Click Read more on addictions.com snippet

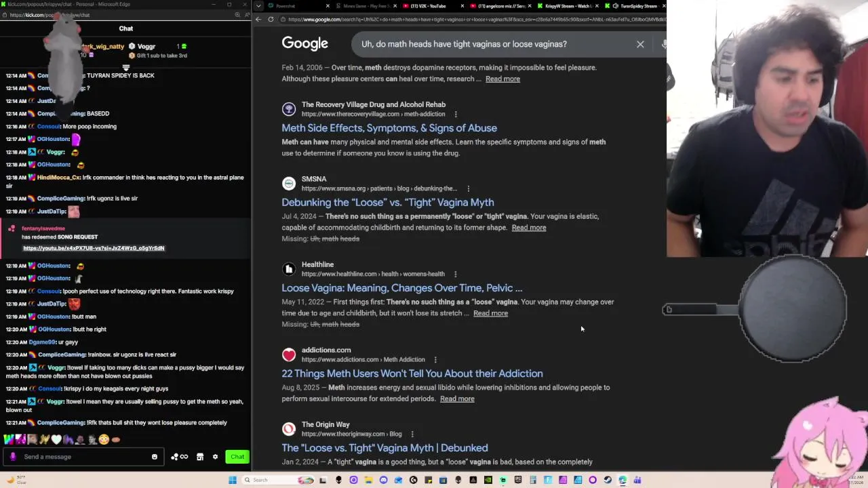pos(457,399)
